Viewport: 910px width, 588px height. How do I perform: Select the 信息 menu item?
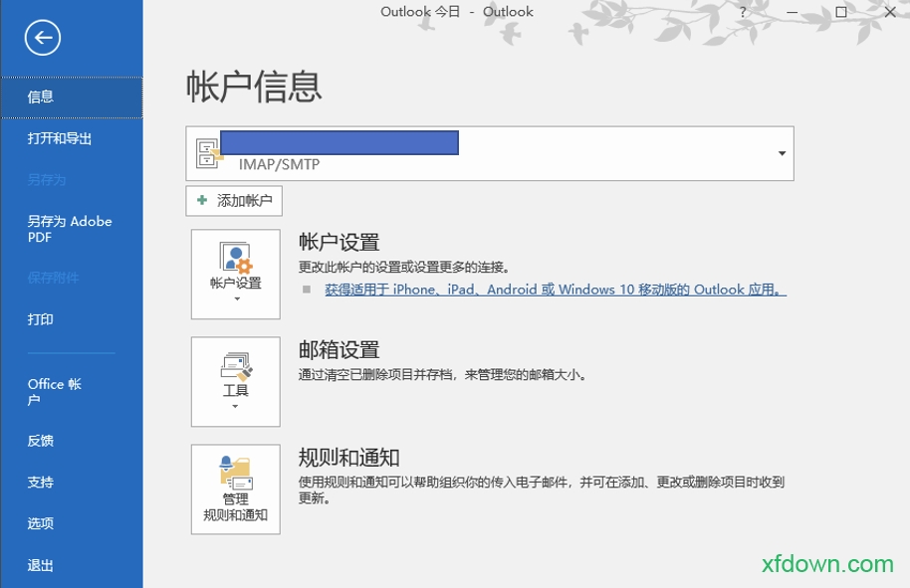pyautogui.click(x=72, y=97)
